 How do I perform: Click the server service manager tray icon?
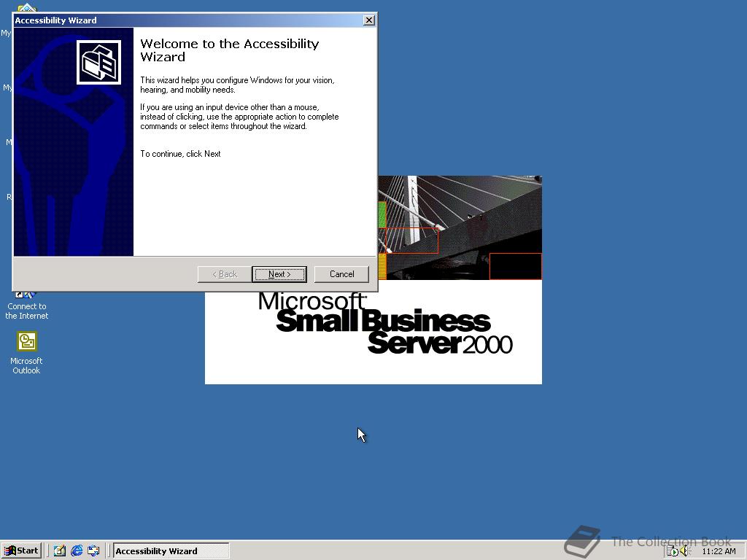point(672,551)
